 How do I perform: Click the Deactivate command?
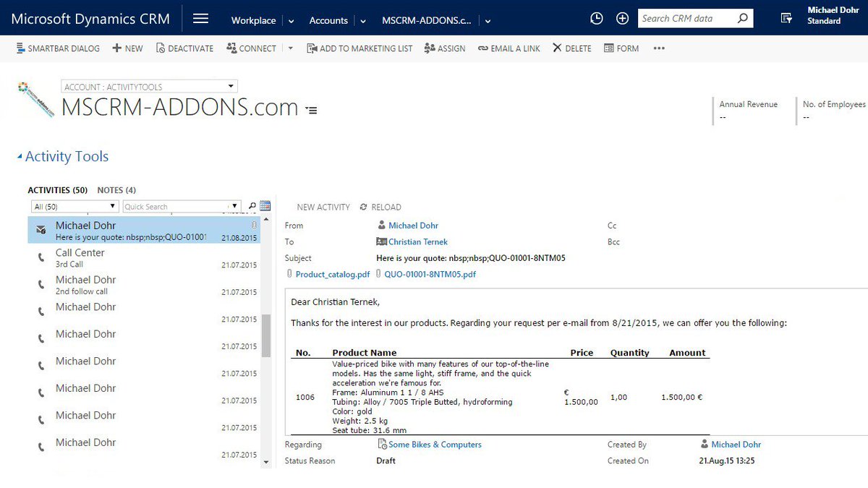coord(184,48)
